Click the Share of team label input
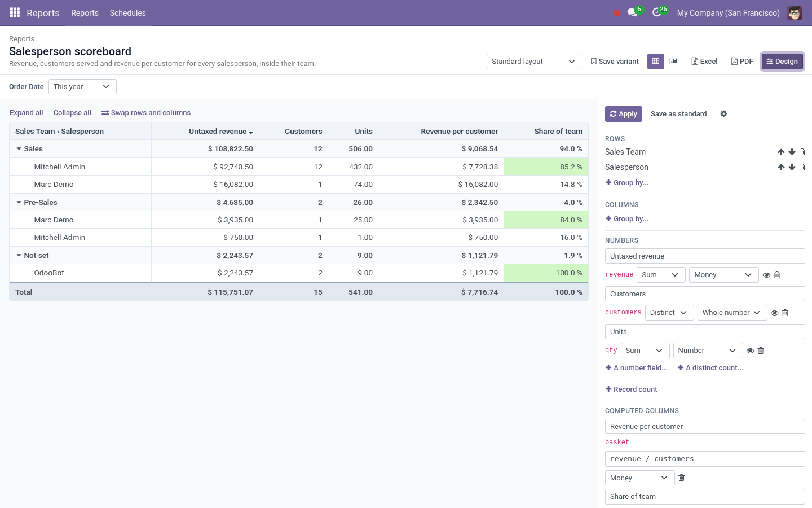This screenshot has height=508, width=812. coord(705,497)
